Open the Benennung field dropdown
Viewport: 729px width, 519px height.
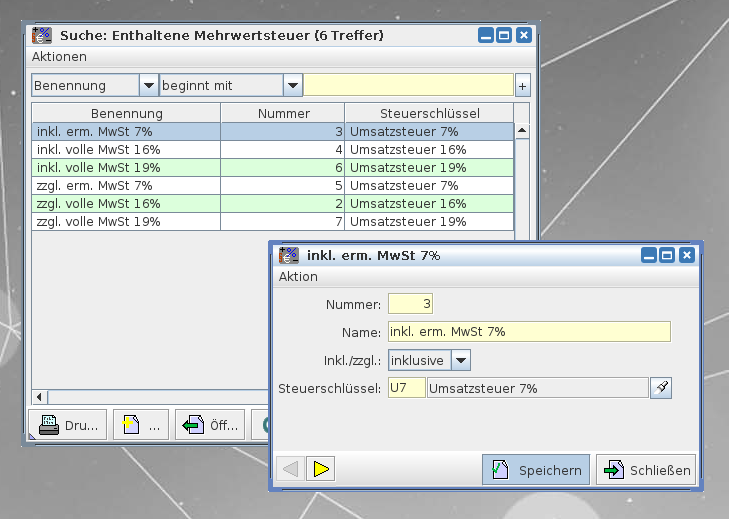tap(148, 86)
